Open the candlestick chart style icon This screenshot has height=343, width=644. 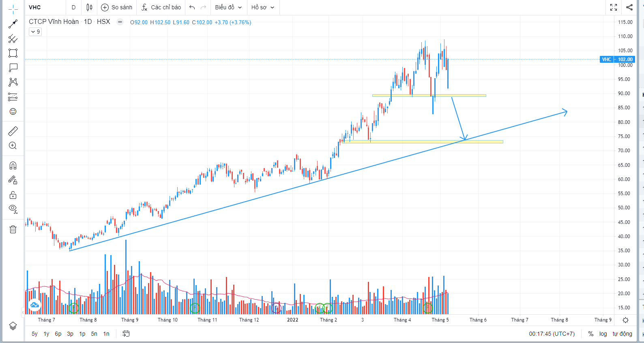tap(89, 7)
